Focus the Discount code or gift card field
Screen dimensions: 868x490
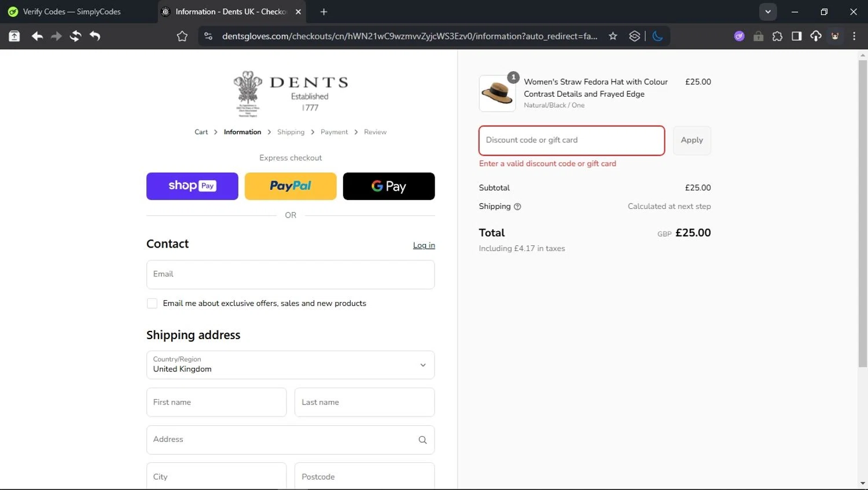click(572, 141)
